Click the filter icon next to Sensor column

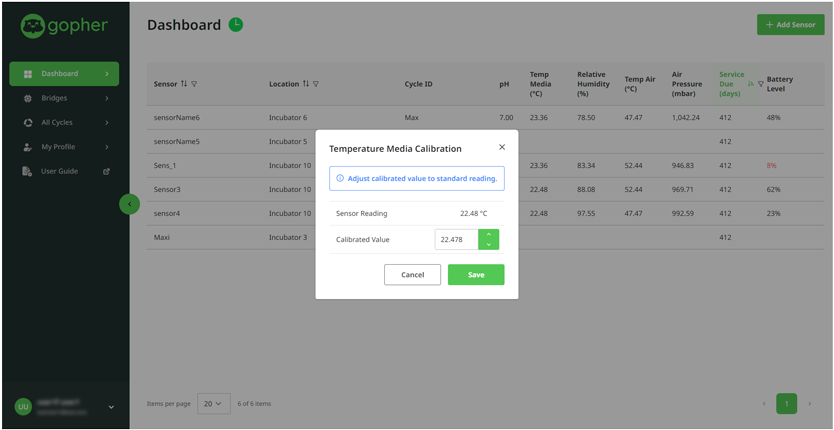point(194,84)
